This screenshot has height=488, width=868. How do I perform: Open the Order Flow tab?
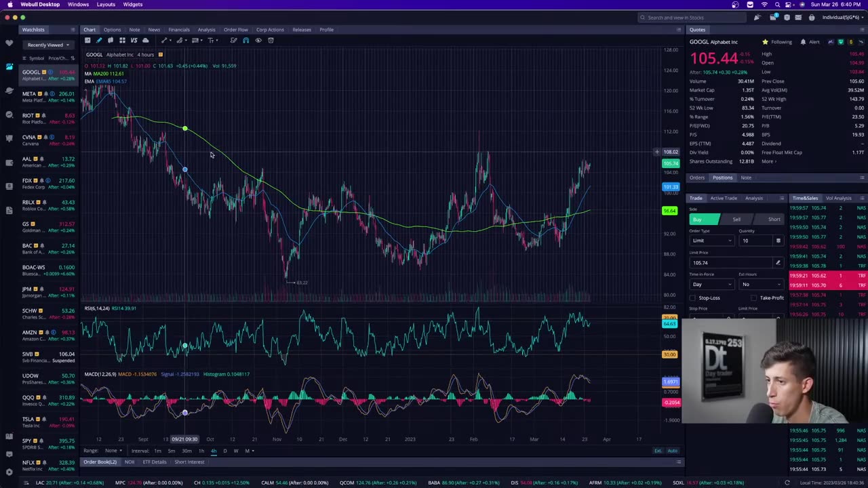click(236, 30)
